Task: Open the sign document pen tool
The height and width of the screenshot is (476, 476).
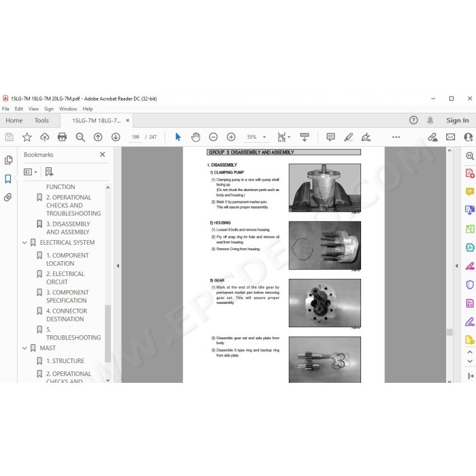Action: pyautogui.click(x=366, y=137)
